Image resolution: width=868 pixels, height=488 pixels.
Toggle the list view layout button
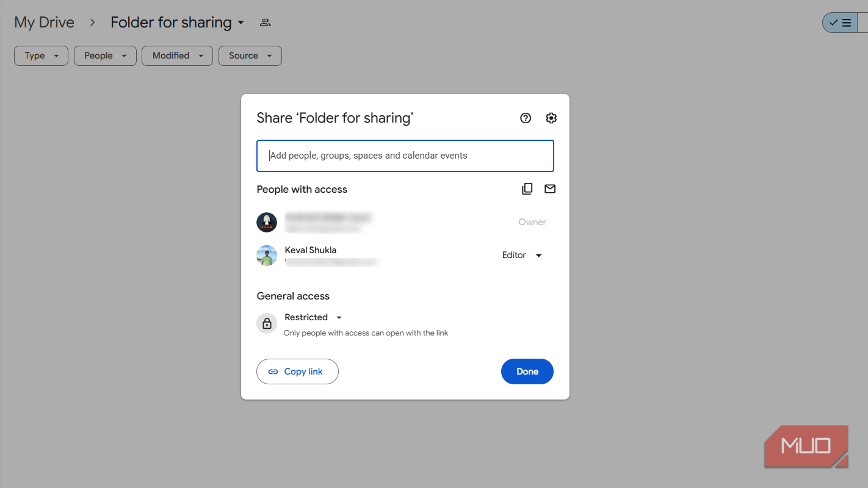coord(841,23)
